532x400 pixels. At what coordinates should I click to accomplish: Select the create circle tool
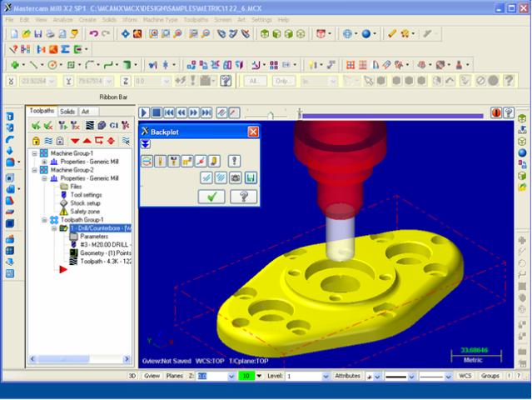point(52,64)
